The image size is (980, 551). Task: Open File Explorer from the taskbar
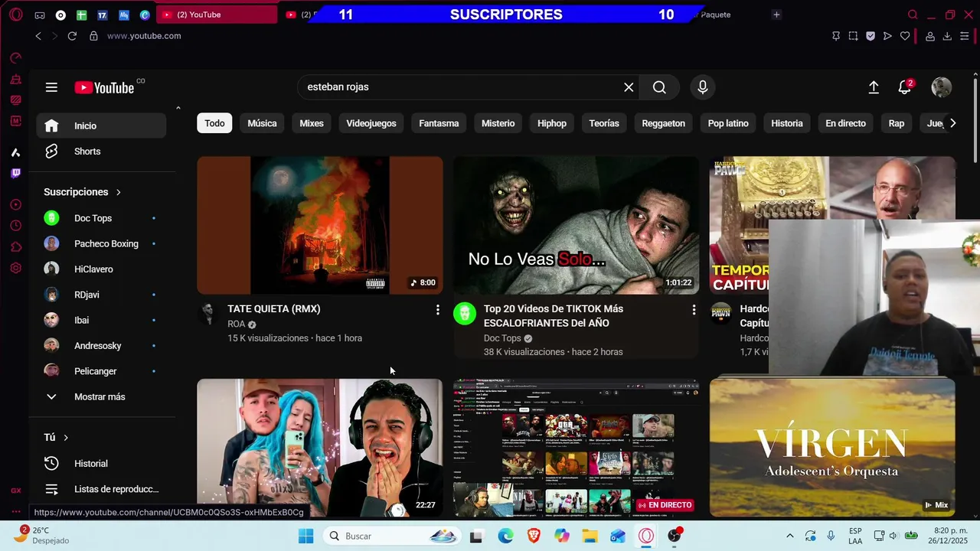coord(590,536)
